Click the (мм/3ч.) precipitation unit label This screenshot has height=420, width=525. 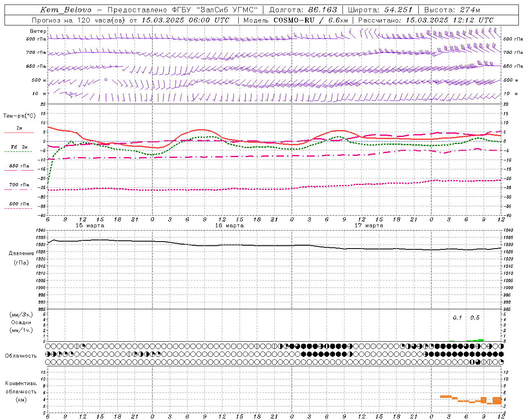[x=21, y=315]
